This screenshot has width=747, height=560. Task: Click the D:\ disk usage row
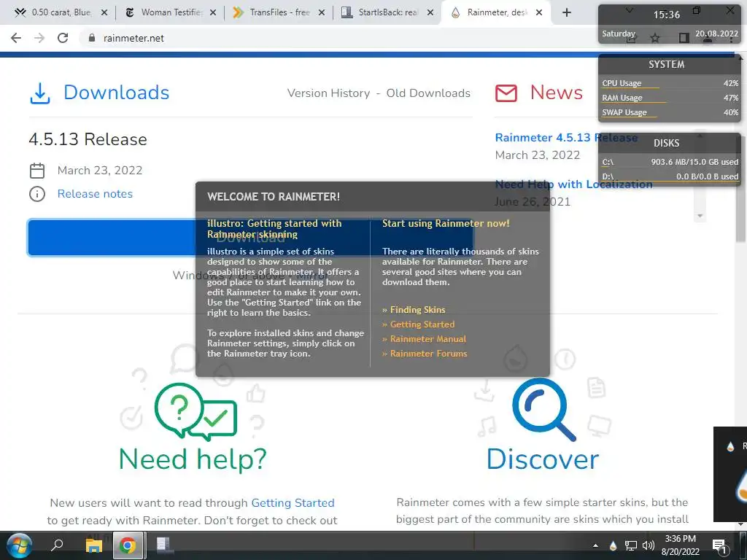coord(670,176)
